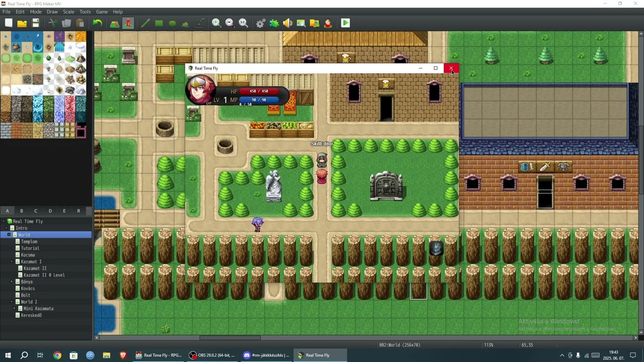Select the Bolt map
The height and width of the screenshot is (362, 644).
click(x=26, y=295)
